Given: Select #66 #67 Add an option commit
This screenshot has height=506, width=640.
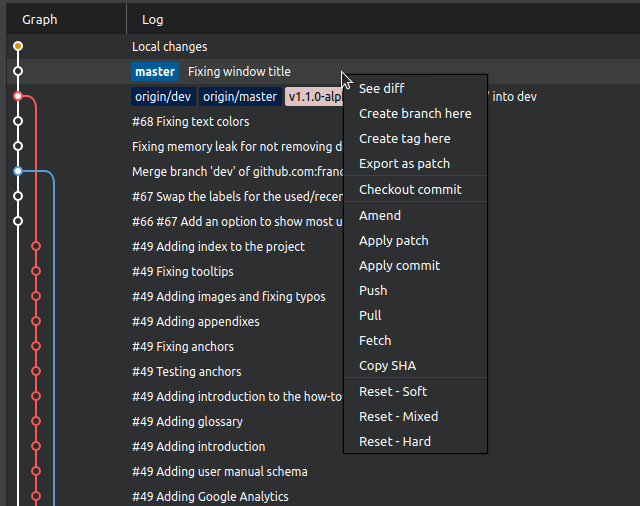Looking at the screenshot, I should click(x=237, y=222).
